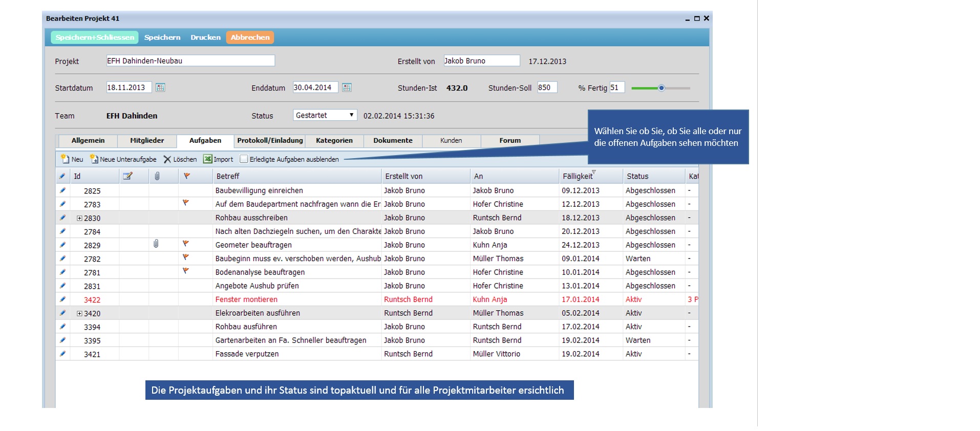980x431 pixels.
Task: Click the Abbrechen button
Action: [x=250, y=37]
